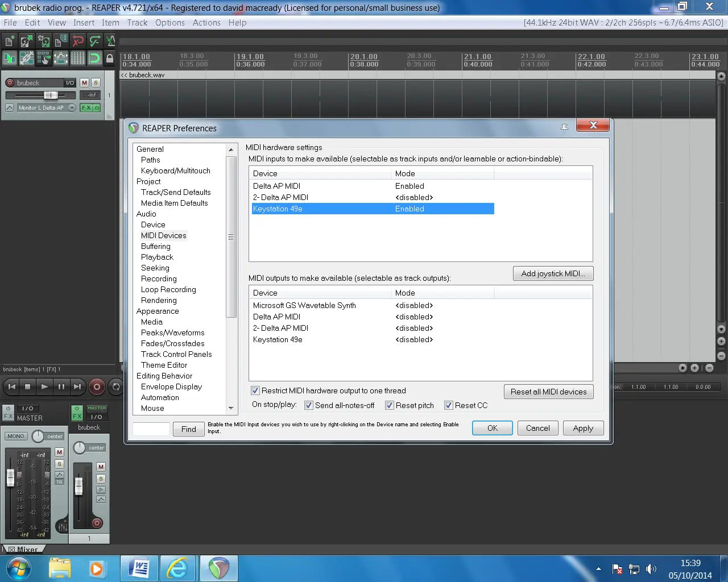The width and height of the screenshot is (728, 582).
Task: Toggle snap magnet toolbar icon
Action: (95, 57)
